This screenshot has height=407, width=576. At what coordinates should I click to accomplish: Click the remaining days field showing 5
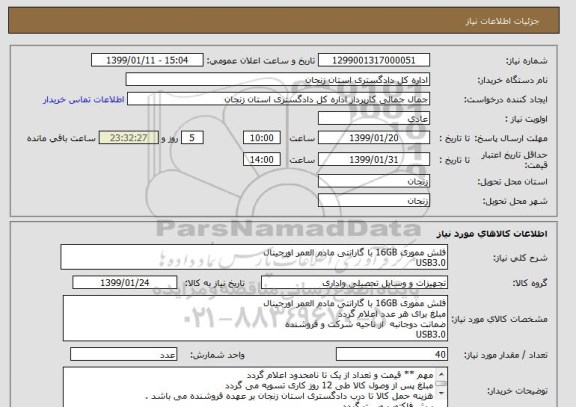(x=192, y=138)
